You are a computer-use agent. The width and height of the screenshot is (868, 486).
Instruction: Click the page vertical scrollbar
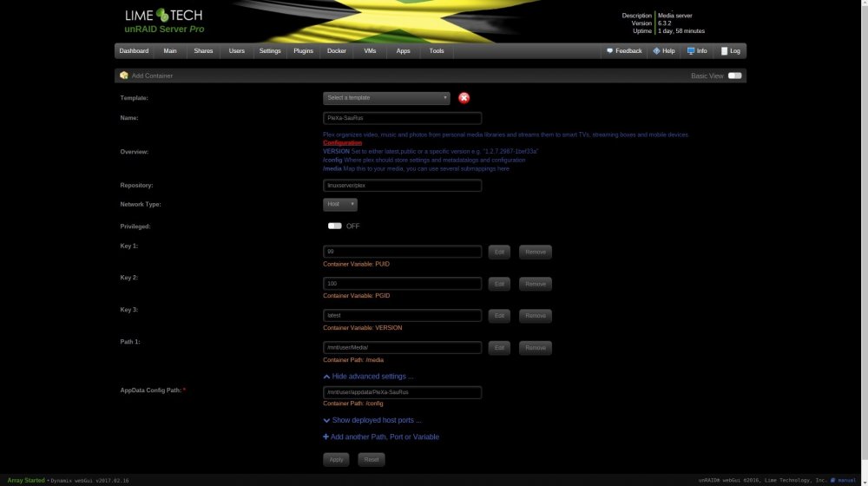click(x=865, y=233)
